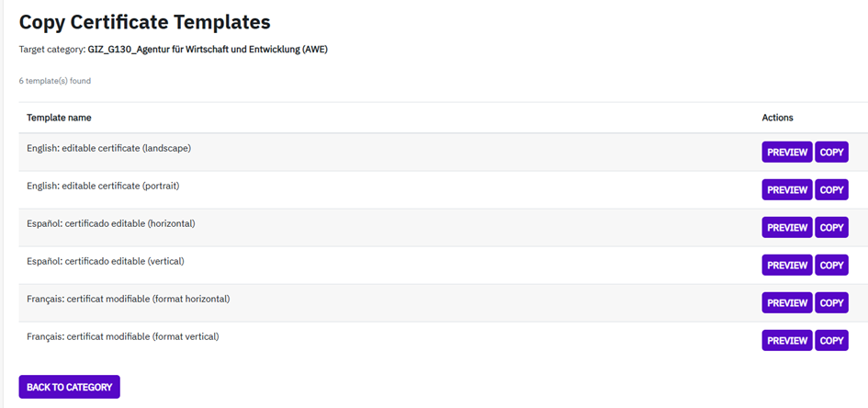
Task: Select the English landscape certificate row text
Action: (108, 148)
